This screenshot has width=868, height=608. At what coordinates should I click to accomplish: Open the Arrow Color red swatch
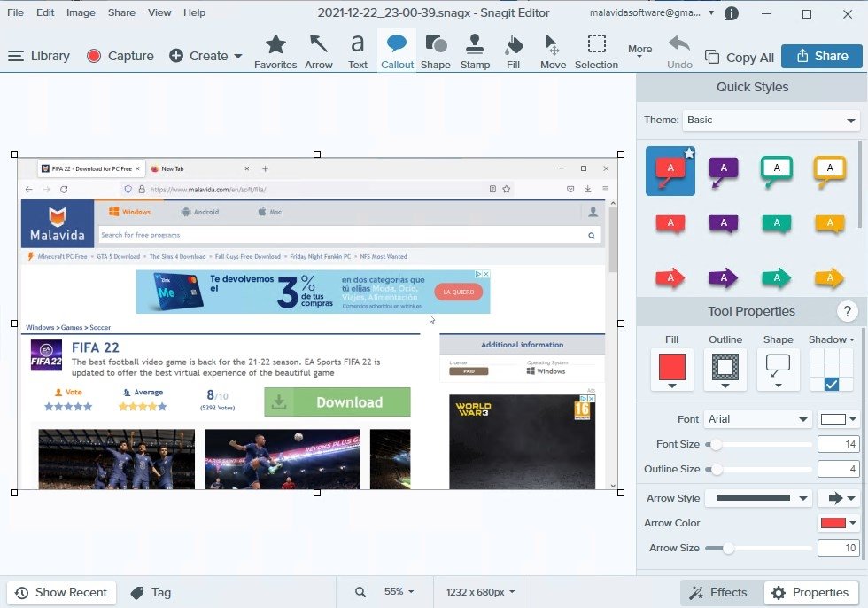pyautogui.click(x=838, y=523)
